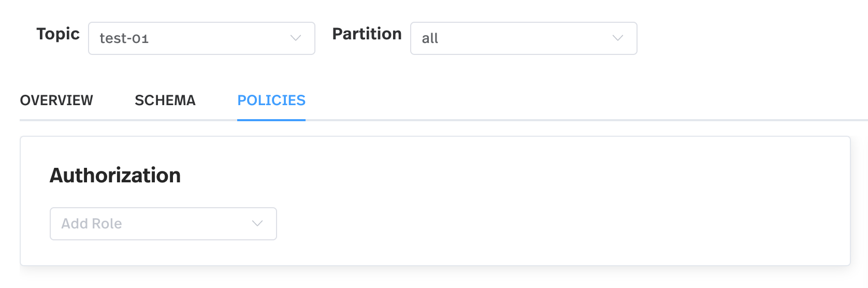868x288 pixels.
Task: Expand the Add Role dropdown
Action: point(163,224)
